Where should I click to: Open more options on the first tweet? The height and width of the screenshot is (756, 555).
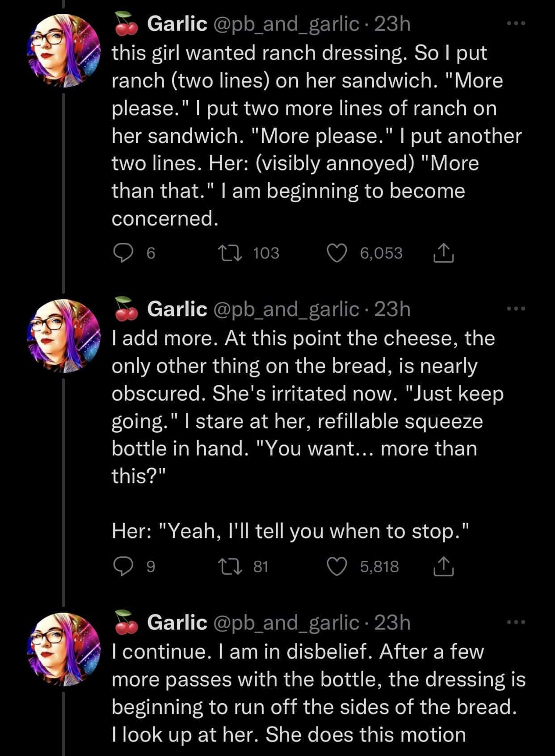pos(517,23)
